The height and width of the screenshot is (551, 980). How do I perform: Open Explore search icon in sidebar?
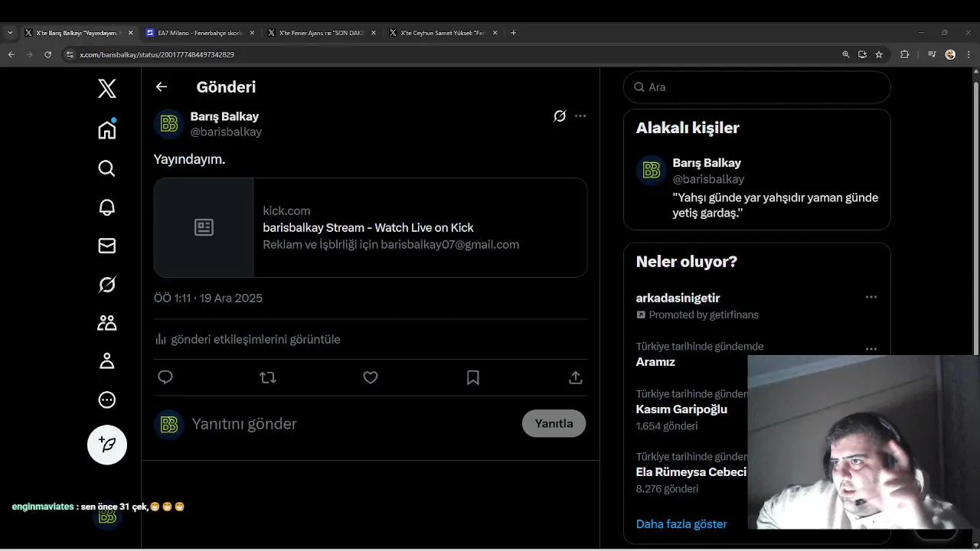point(107,168)
